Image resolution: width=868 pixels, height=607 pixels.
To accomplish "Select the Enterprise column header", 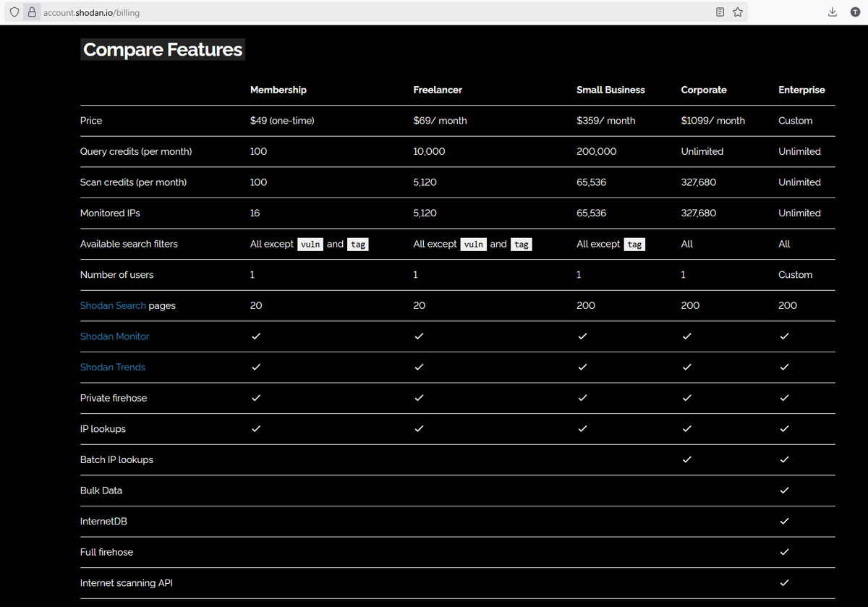I will [x=801, y=90].
